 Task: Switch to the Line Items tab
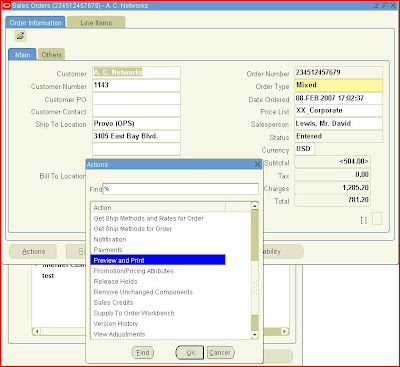click(96, 23)
